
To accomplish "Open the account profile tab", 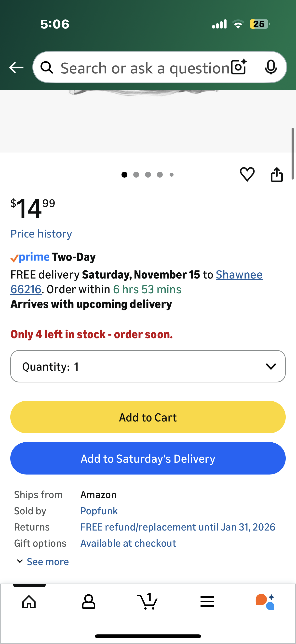I will tap(88, 602).
